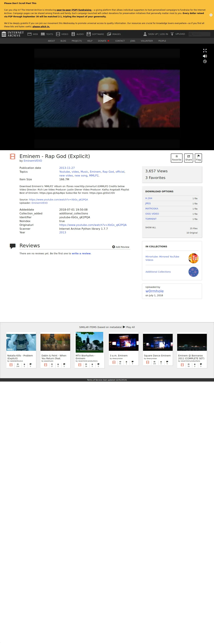Screen dimensions: 214x644
Task: Open the Projects subnav link
Action: [x=77, y=41]
